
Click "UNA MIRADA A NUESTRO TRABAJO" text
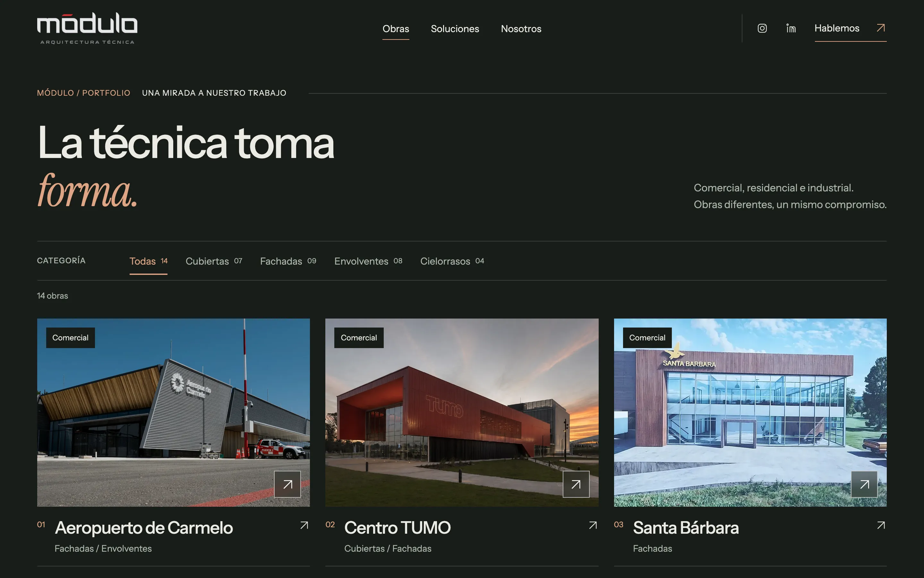214,93
